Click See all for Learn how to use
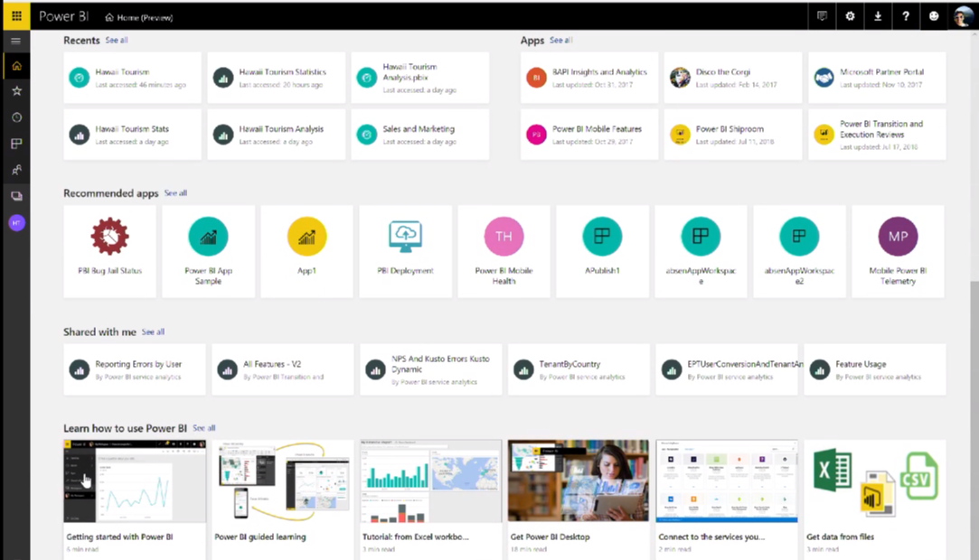 click(204, 428)
